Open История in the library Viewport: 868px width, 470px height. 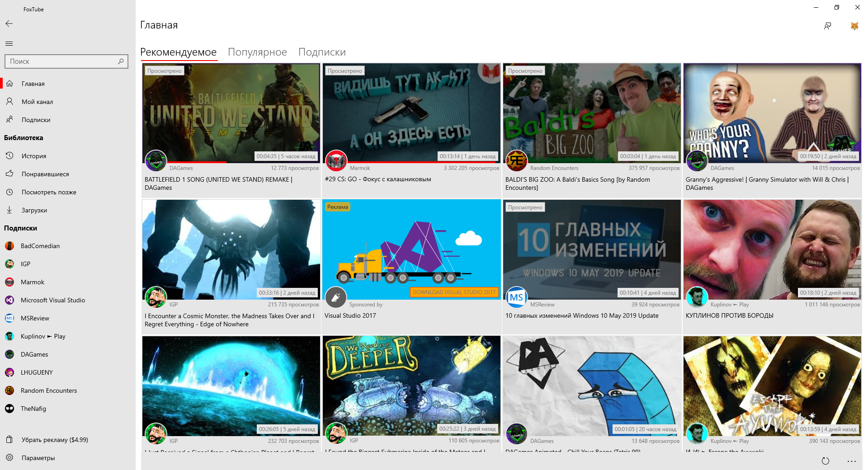pyautogui.click(x=34, y=156)
